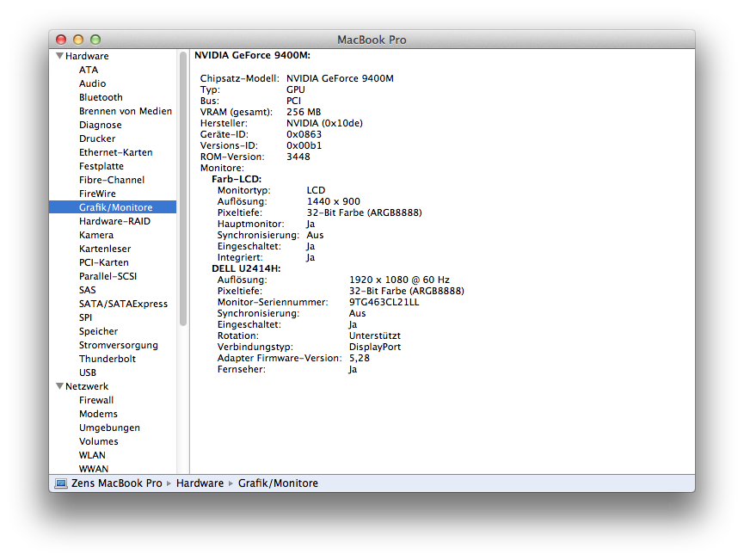Open the WLAN entry

[x=92, y=455]
